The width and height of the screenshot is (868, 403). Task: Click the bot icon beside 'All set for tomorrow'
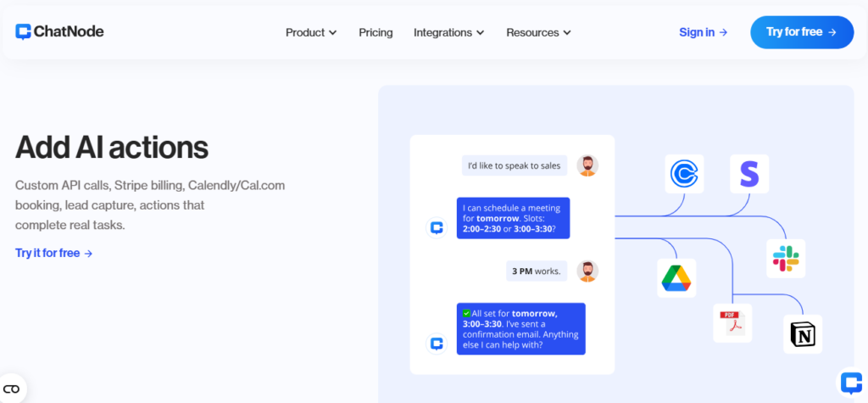point(437,344)
